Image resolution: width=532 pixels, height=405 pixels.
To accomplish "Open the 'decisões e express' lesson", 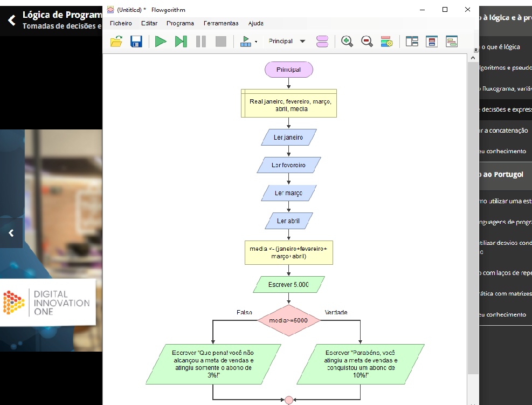I will [506, 109].
